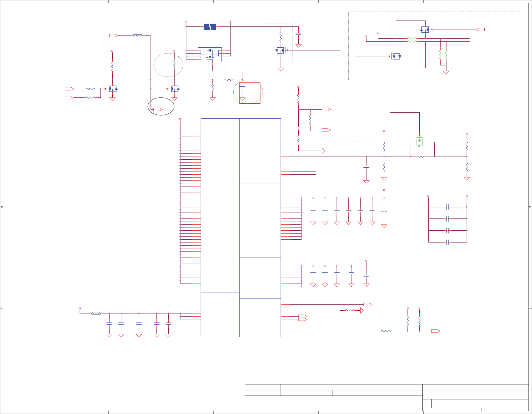Select the MOSFET inside the small blue dashed box

[x=280, y=50]
